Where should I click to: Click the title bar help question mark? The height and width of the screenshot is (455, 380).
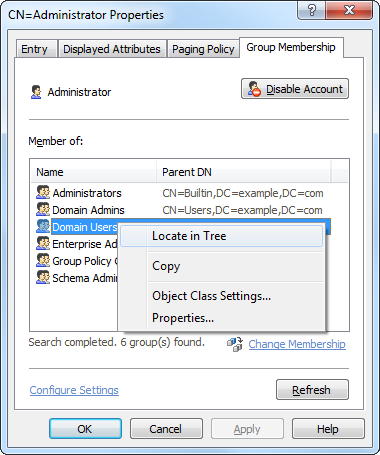pos(311,11)
